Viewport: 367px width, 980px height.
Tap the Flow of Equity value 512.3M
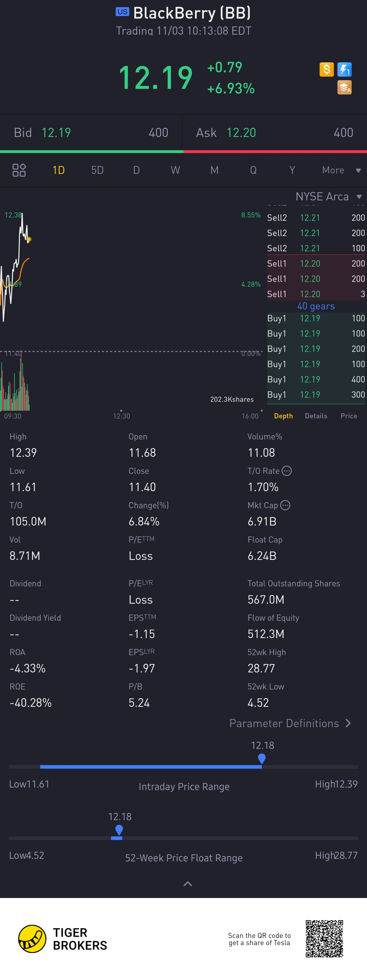[x=266, y=634]
